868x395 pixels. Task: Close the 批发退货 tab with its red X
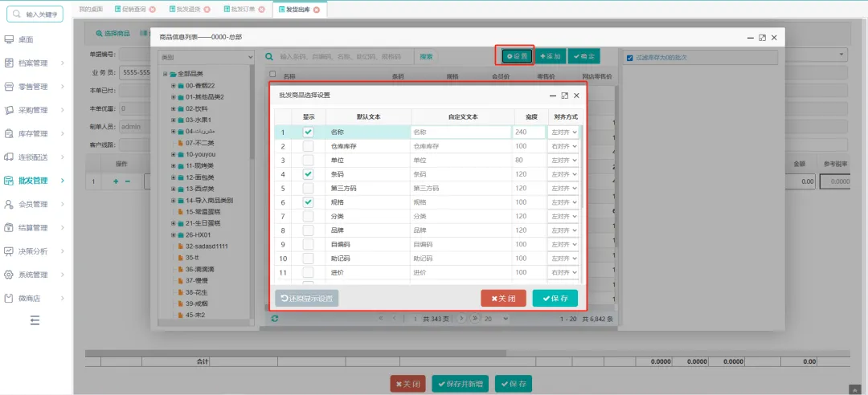coord(207,10)
